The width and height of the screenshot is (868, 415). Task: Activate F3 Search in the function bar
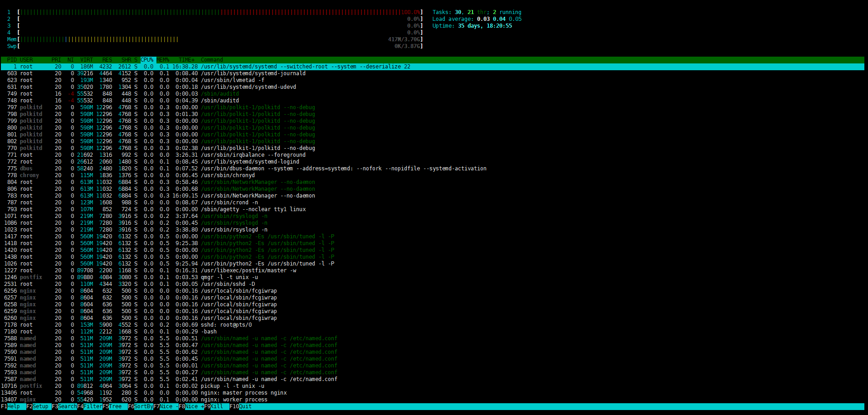[x=64, y=406]
